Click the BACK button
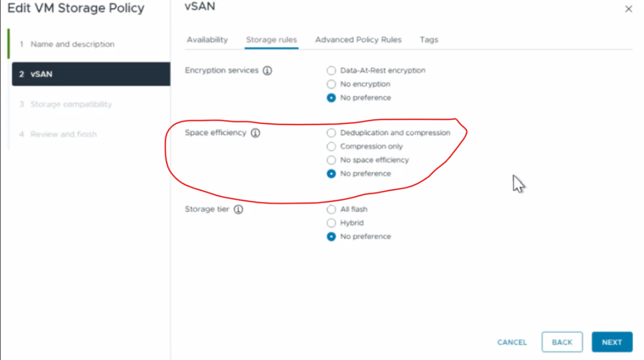This screenshot has height=360, width=644. pos(562,342)
